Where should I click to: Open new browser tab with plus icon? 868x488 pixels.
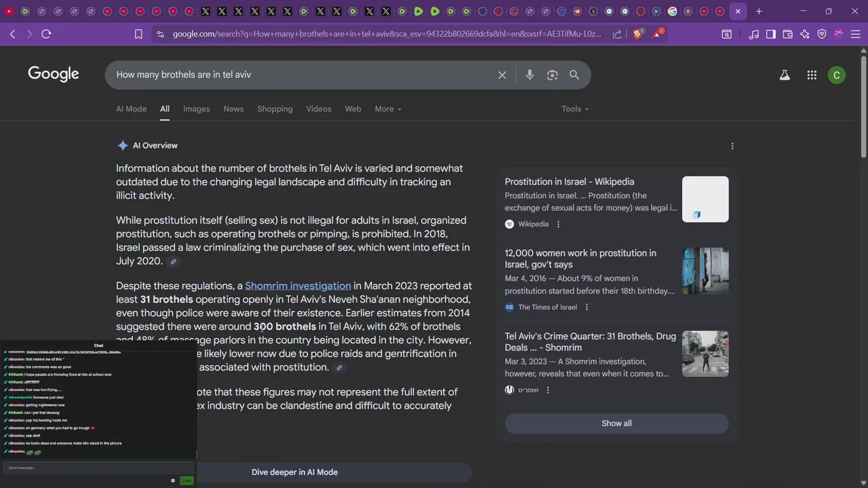coord(759,12)
